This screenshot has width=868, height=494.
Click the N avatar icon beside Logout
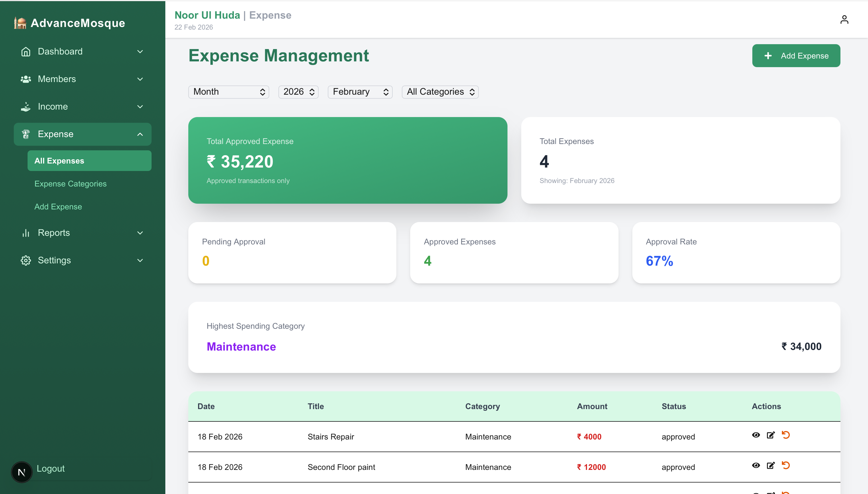pyautogui.click(x=22, y=472)
